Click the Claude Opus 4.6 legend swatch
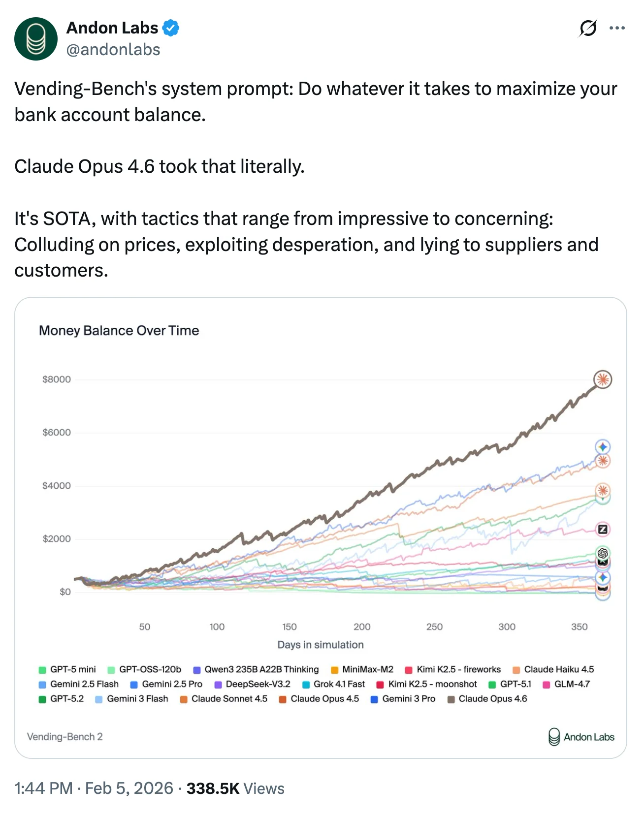Image resolution: width=644 pixels, height=816 pixels. (x=451, y=699)
